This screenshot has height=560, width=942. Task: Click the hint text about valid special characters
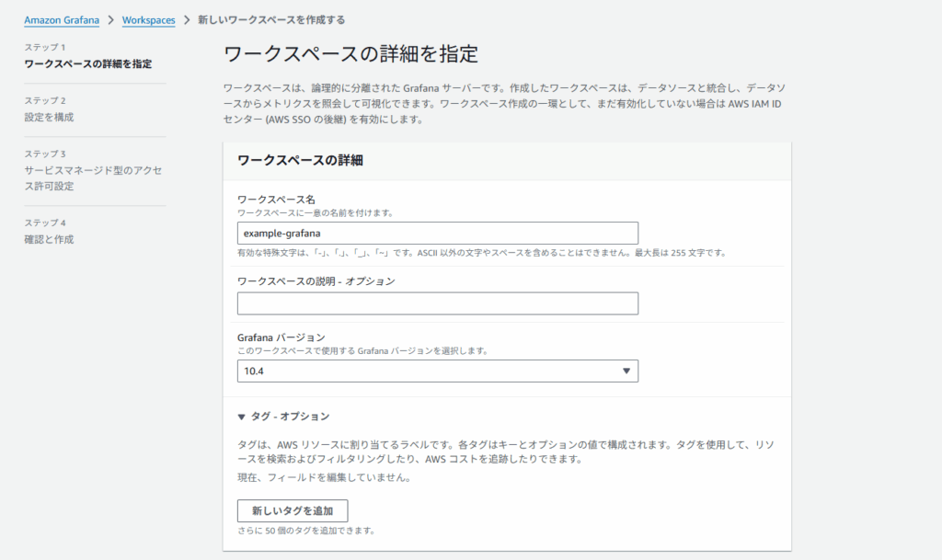482,253
